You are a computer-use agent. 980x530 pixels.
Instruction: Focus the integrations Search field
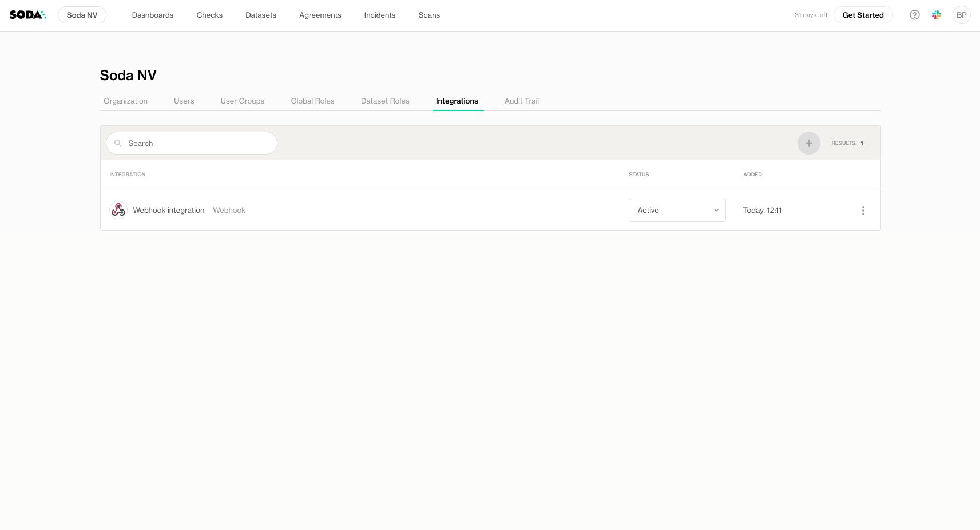coord(197,143)
